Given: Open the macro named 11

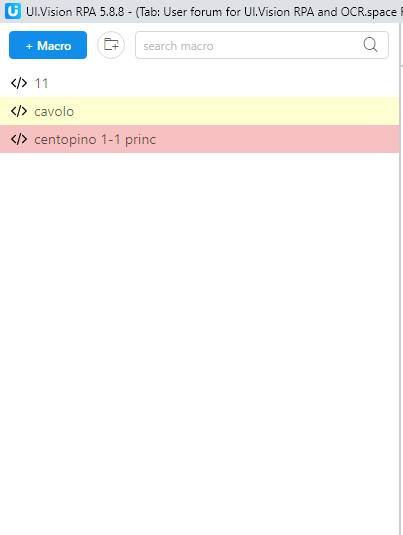Looking at the screenshot, I should (41, 84).
